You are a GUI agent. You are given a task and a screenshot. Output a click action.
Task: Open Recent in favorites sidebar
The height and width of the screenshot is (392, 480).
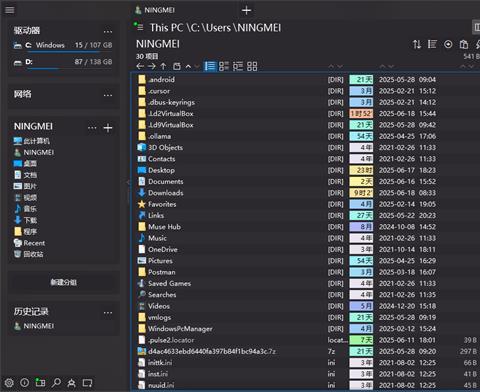click(29, 243)
